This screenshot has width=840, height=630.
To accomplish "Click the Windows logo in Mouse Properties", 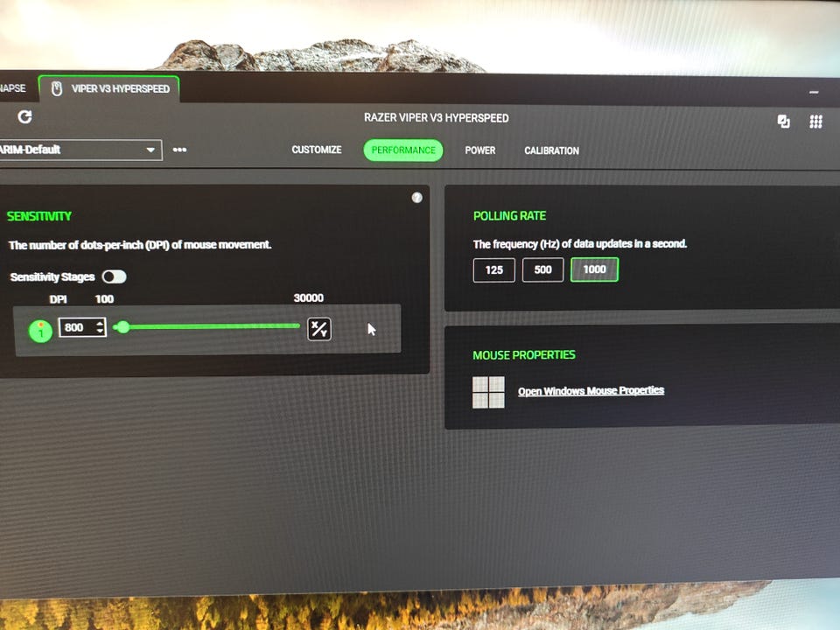I will (488, 392).
